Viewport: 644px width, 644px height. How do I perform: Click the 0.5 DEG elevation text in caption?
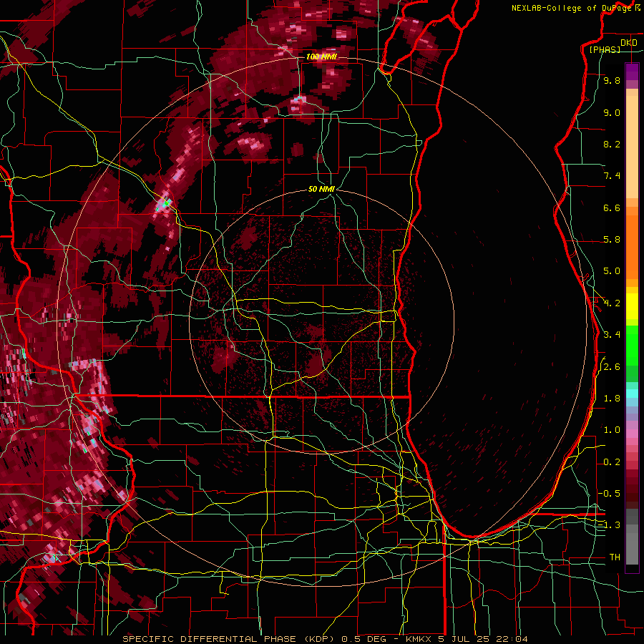tap(364, 639)
